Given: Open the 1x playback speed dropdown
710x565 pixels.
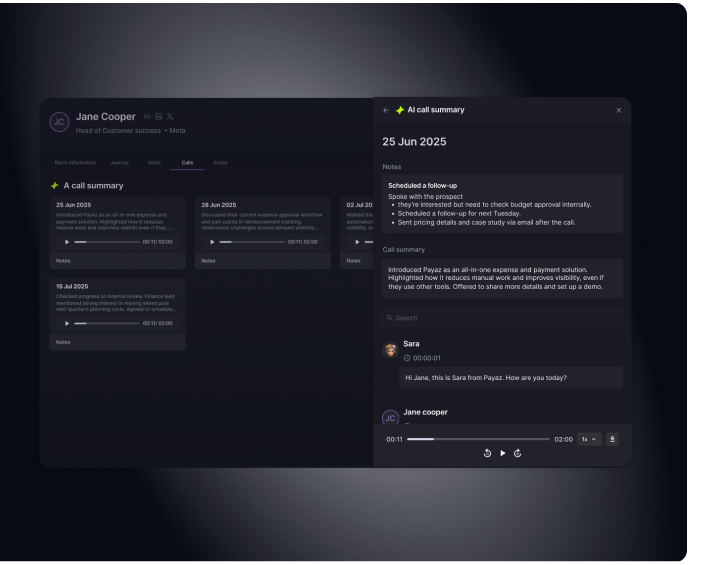Looking at the screenshot, I should pyautogui.click(x=589, y=439).
